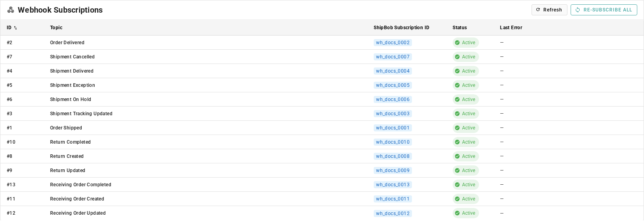Viewport: 644px width, 221px height.
Task: Click the Active badge for Receiving Order Updated
Action: [x=466, y=213]
